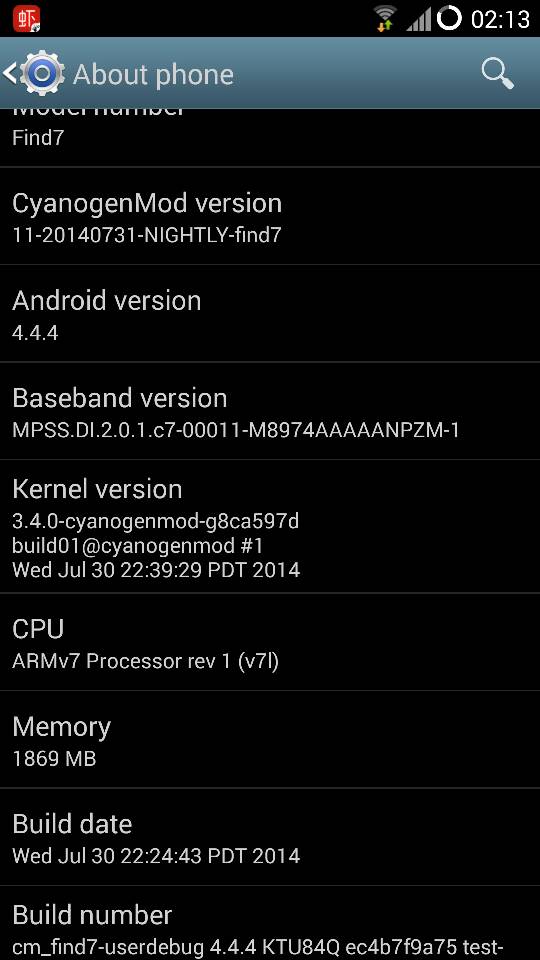Image resolution: width=540 pixels, height=960 pixels.
Task: Tap the 4.4.4 version value
Action: tap(35, 333)
